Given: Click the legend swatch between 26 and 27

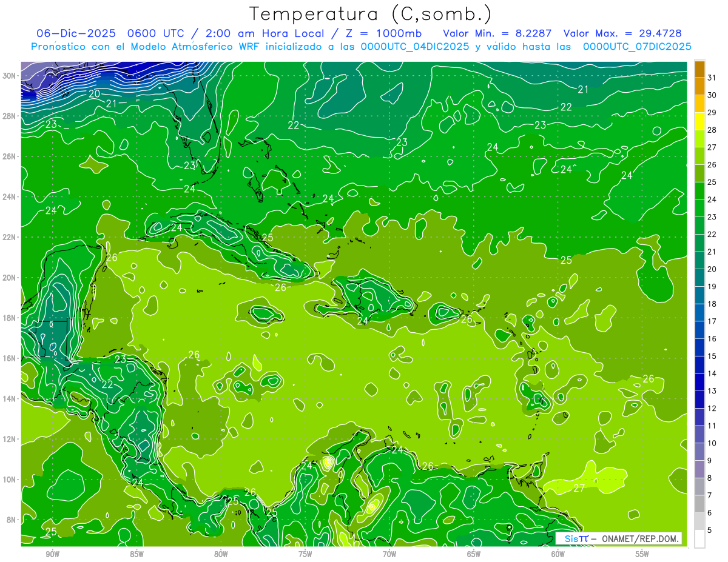Looking at the screenshot, I should (x=699, y=156).
